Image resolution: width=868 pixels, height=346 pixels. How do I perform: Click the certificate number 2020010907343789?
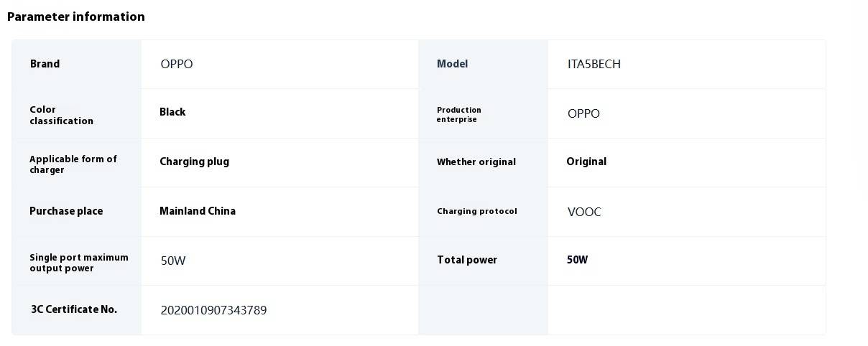pyautogui.click(x=213, y=310)
